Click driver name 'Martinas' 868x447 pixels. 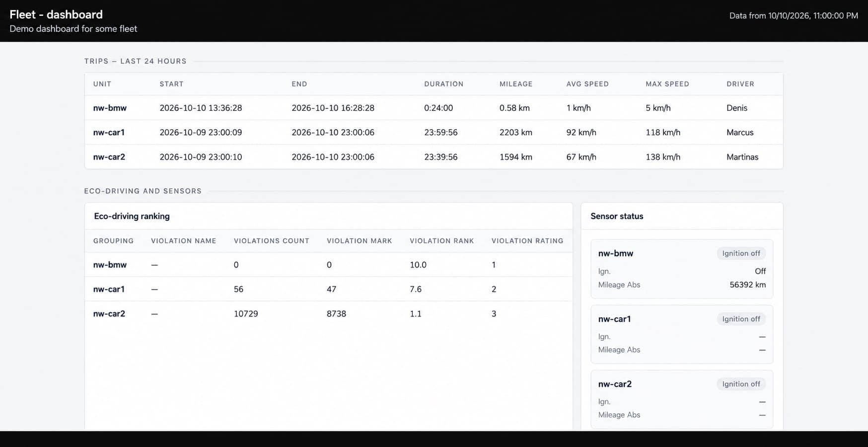click(x=742, y=157)
